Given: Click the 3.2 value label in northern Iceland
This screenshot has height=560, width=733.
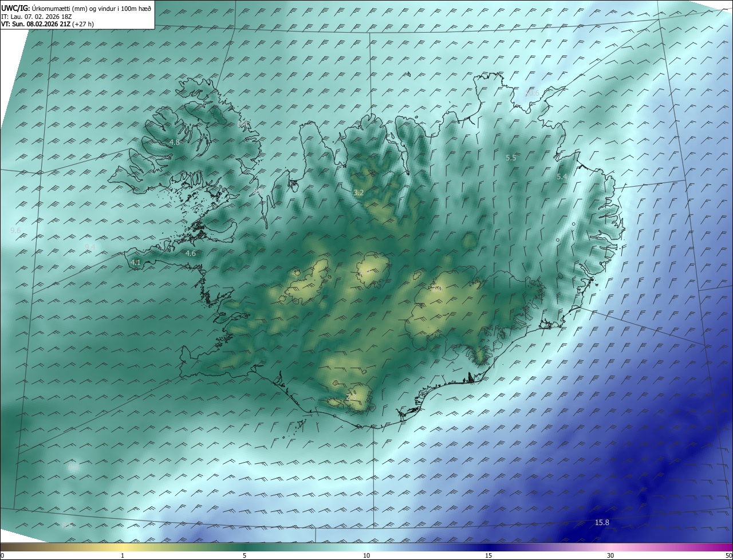Looking at the screenshot, I should point(358,193).
